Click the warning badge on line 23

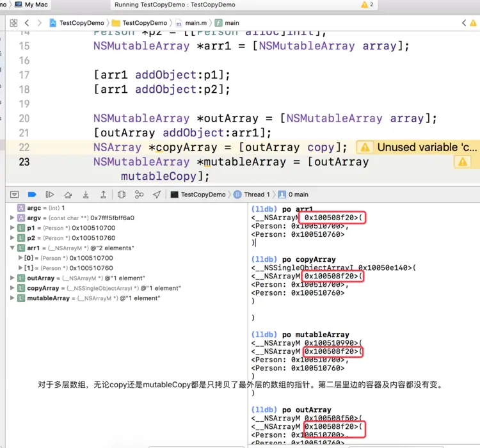(x=463, y=162)
